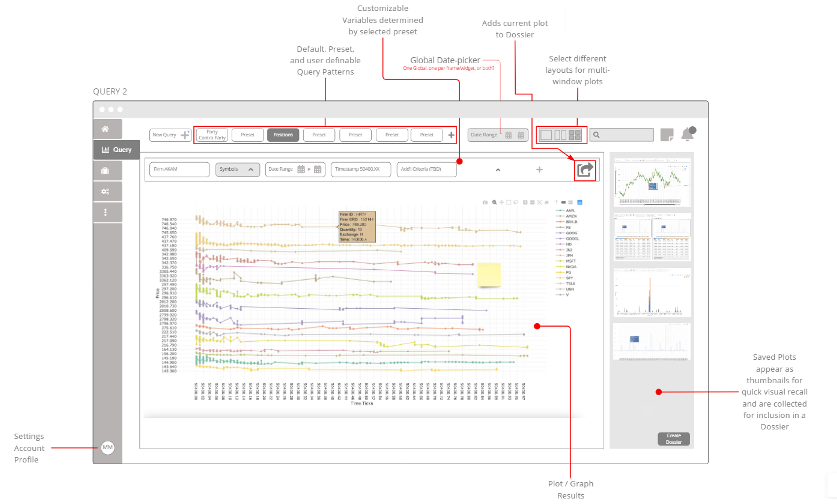This screenshot has height=504, width=837.
Task: Open the Home icon in sidebar
Action: tap(105, 129)
